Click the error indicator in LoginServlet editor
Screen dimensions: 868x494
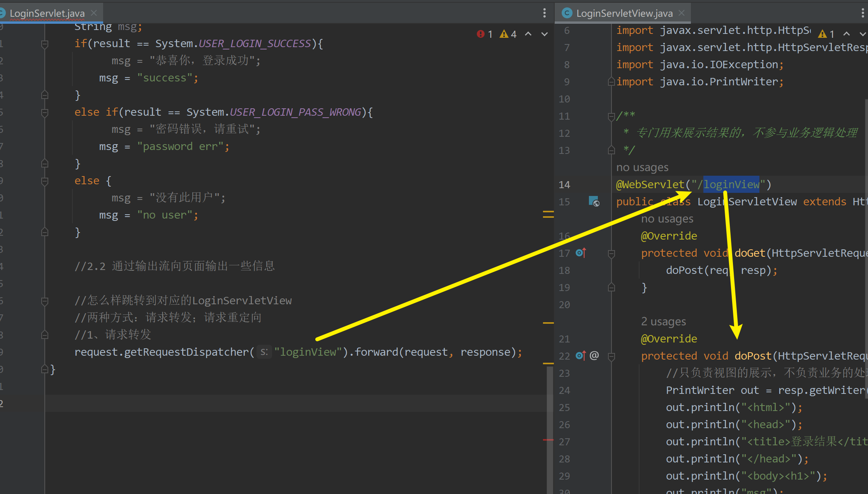point(481,34)
